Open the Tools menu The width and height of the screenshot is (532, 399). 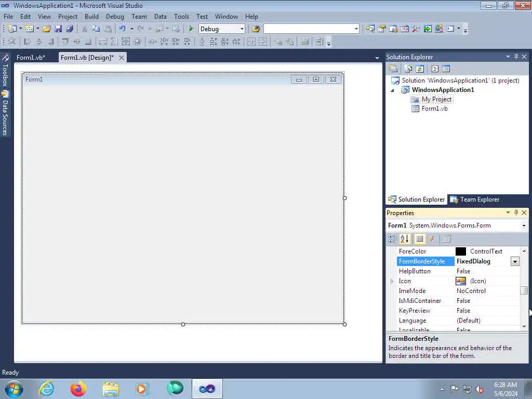point(181,16)
